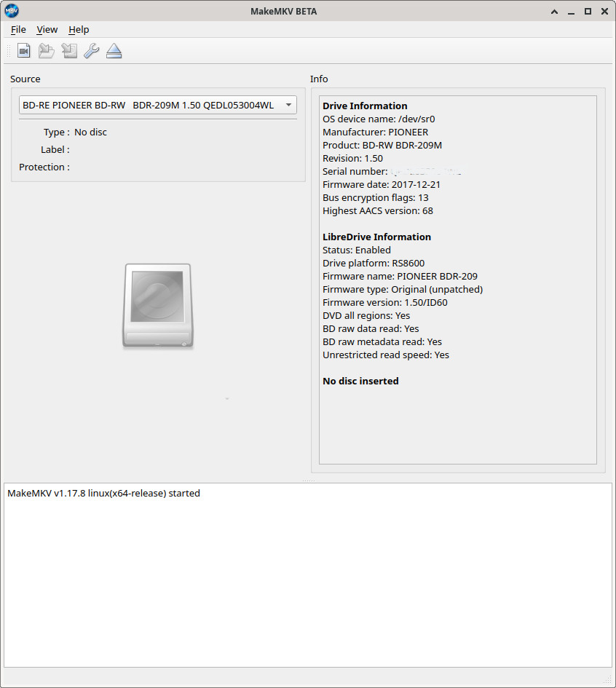Screen dimensions: 616x688
Task: Click the 'Info' section label
Action: click(x=319, y=79)
